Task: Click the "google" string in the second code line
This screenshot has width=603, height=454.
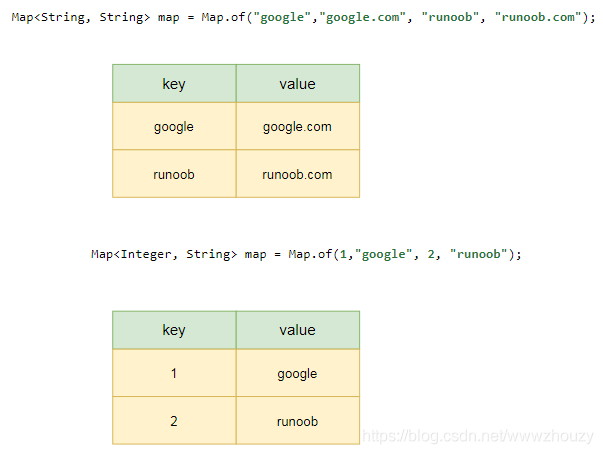Action: [x=384, y=254]
